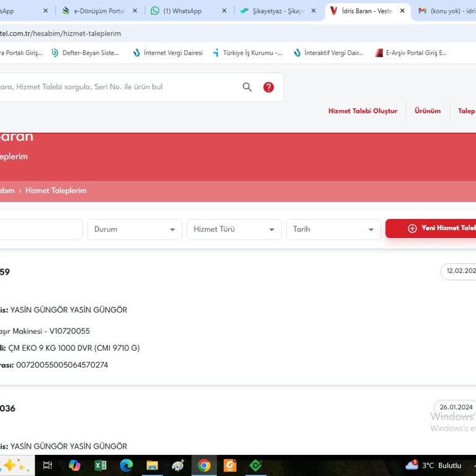Viewport: 476px width, 476px height.
Task: Click product code V10720055
Action: pyautogui.click(x=69, y=331)
